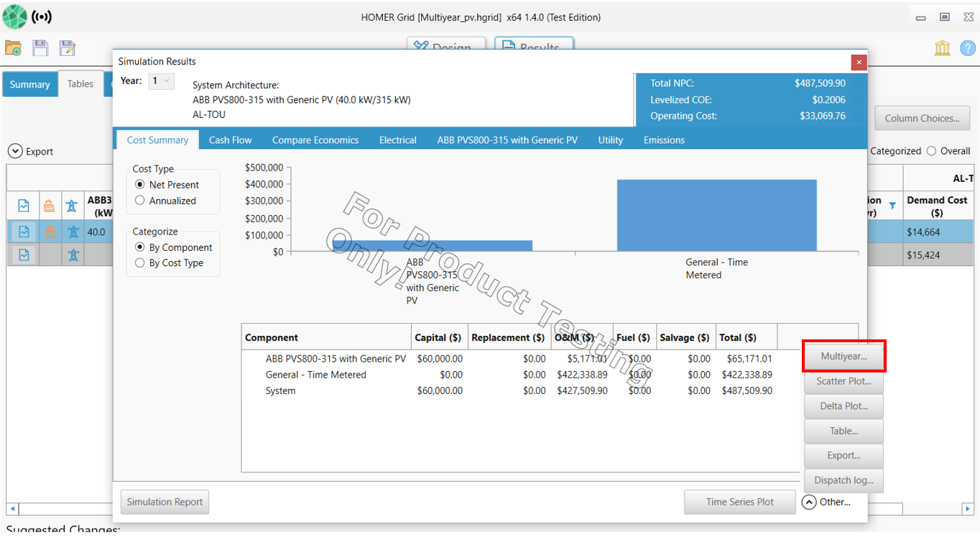Viewport: 980px width, 540px height.
Task: Click the HOMER green globe logo
Action: click(x=14, y=17)
